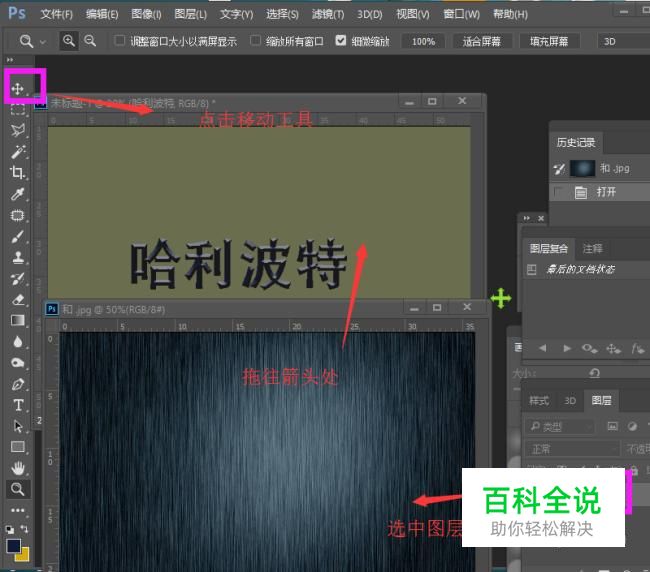Open the background color swatch
The image size is (650, 572).
24,555
